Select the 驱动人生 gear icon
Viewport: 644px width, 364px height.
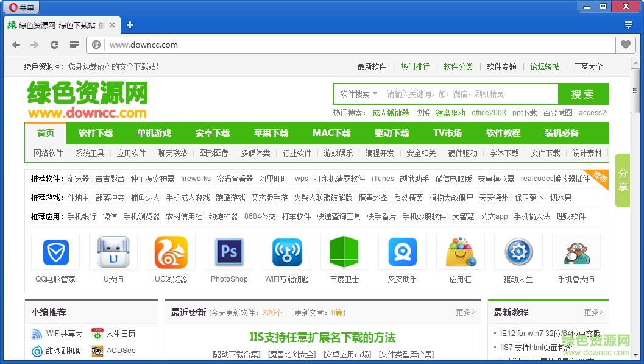pyautogui.click(x=518, y=252)
